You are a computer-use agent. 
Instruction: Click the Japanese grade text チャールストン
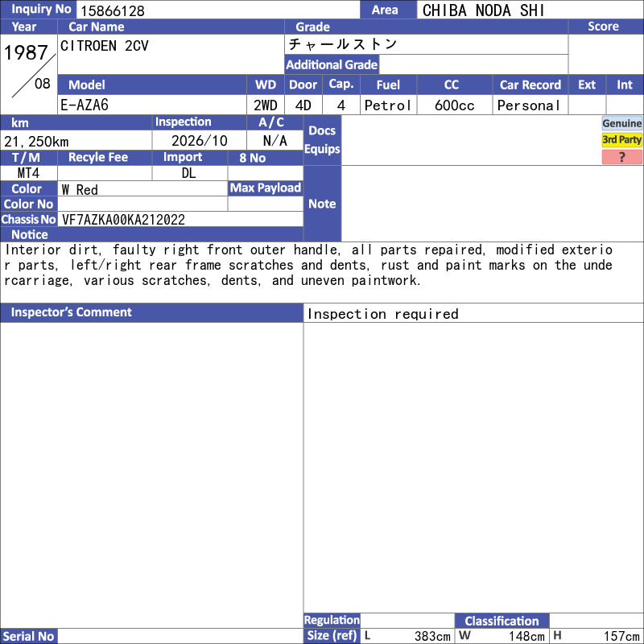[x=343, y=44]
